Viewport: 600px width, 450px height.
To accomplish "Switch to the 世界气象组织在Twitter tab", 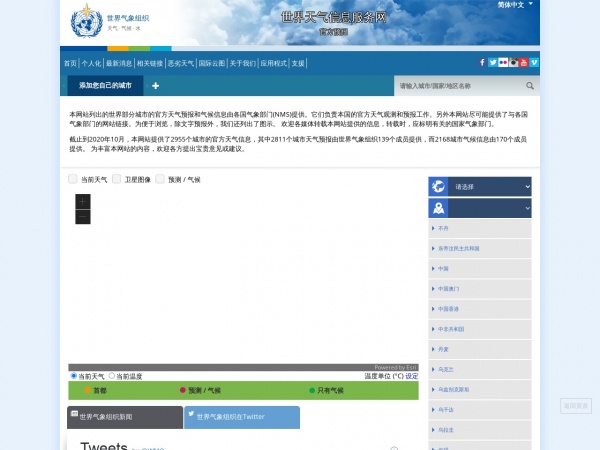I will pyautogui.click(x=242, y=417).
